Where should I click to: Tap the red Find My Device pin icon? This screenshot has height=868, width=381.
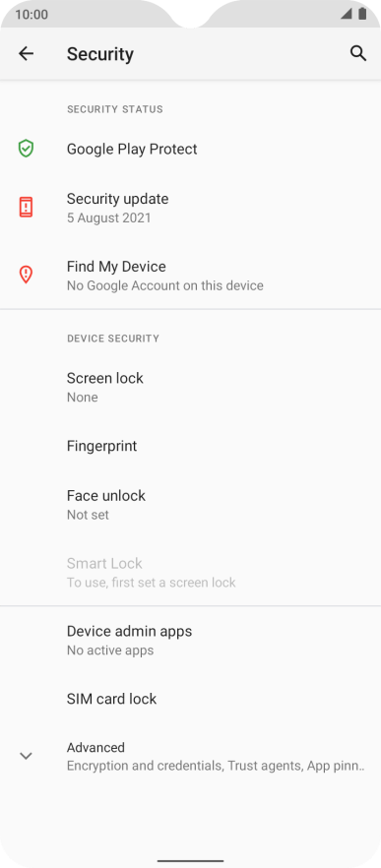(26, 275)
